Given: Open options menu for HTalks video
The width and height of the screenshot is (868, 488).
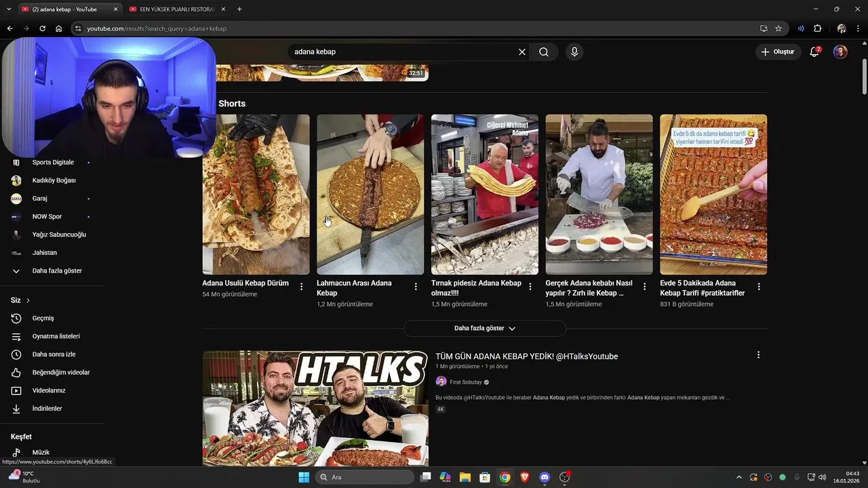Looking at the screenshot, I should (758, 355).
